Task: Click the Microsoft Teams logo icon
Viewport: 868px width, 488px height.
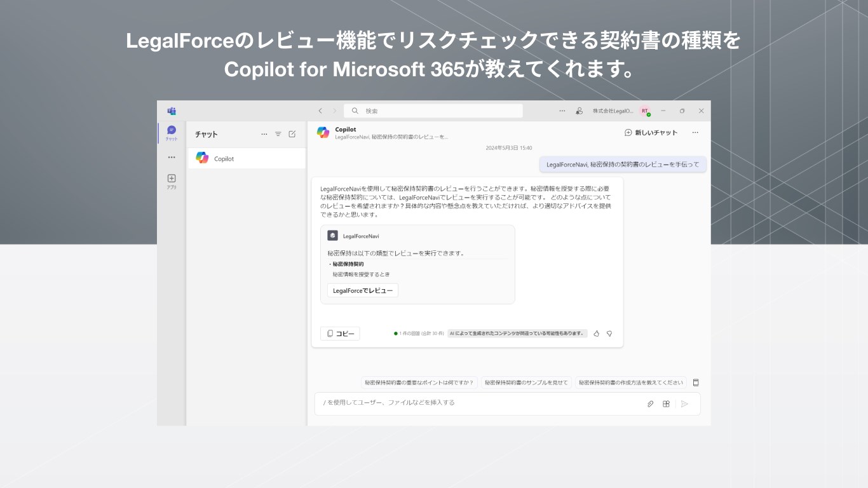Action: [172, 111]
